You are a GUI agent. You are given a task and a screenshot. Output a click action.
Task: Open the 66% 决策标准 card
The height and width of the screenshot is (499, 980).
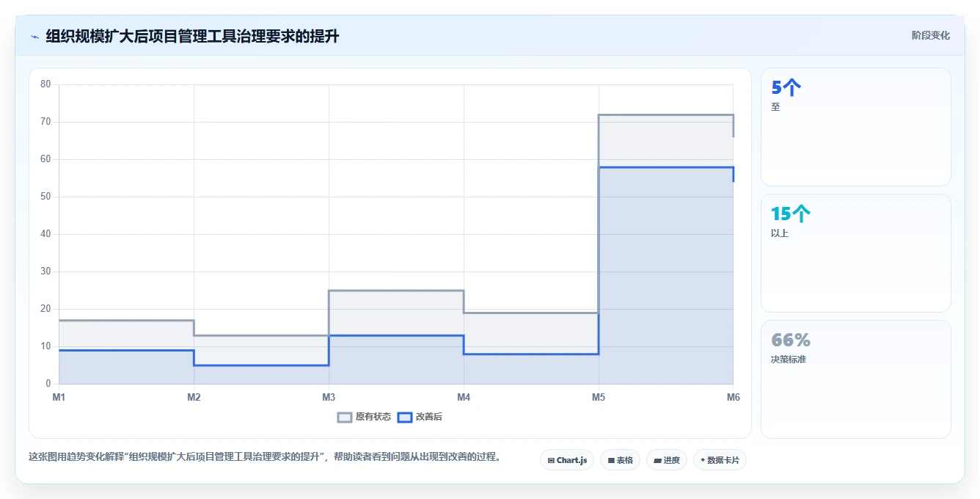click(x=856, y=379)
